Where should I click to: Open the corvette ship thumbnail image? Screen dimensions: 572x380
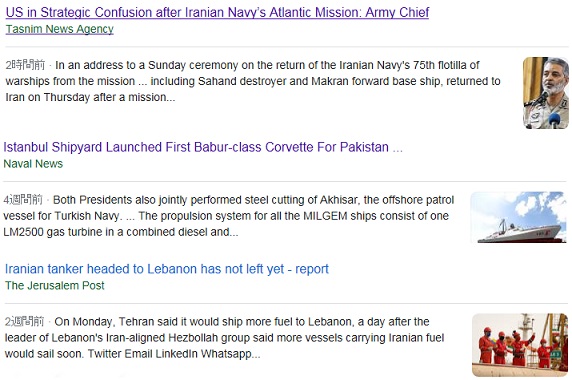(518, 217)
